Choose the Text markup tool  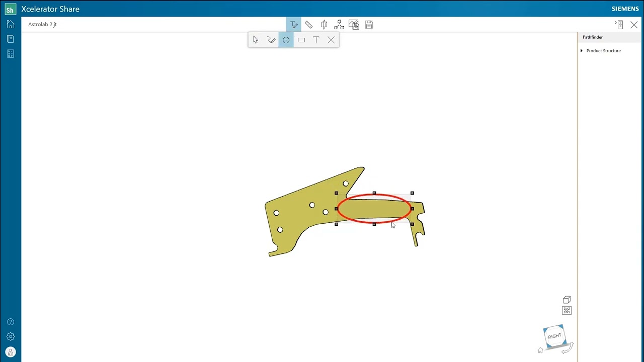(316, 40)
